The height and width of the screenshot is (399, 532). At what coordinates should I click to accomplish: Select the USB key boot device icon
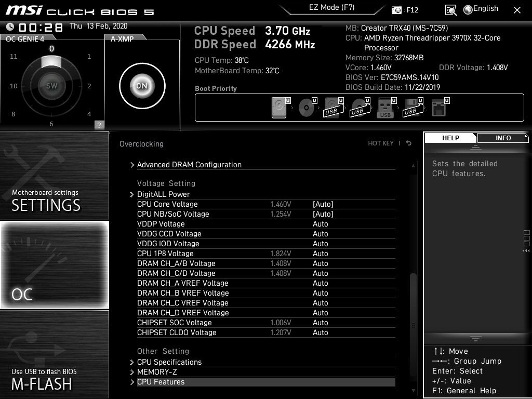tap(387, 108)
